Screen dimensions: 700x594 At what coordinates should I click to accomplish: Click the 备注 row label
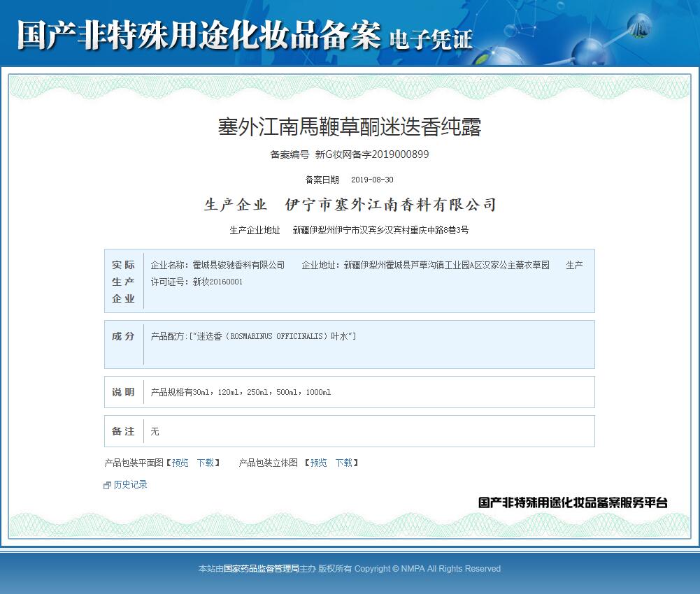click(x=123, y=432)
